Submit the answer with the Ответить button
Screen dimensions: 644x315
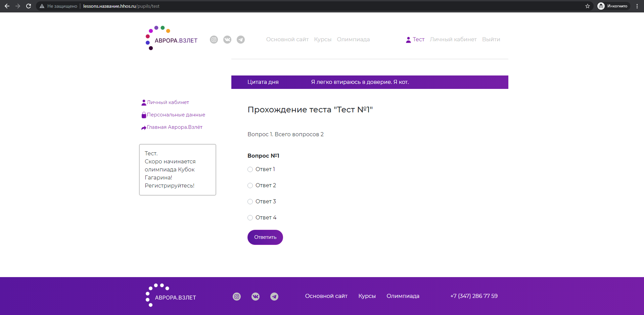pos(265,238)
